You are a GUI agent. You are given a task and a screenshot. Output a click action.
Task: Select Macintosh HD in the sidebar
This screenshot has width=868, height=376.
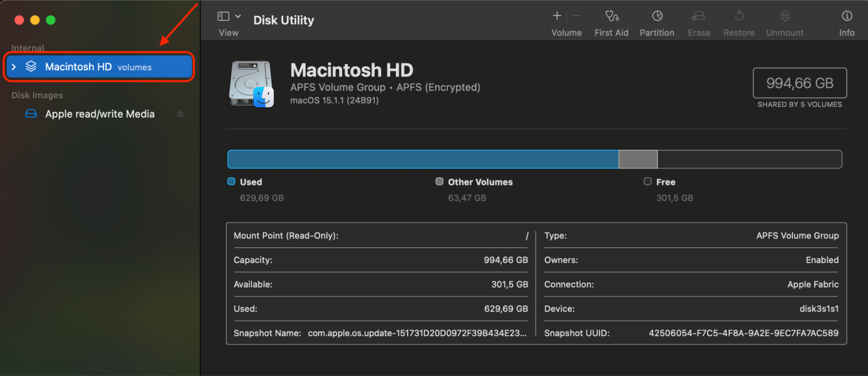[x=99, y=67]
